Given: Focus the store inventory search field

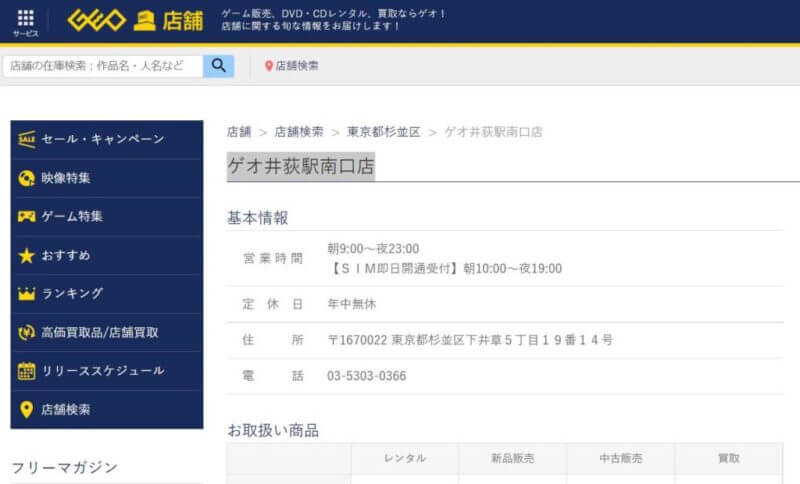Looking at the screenshot, I should [103, 66].
